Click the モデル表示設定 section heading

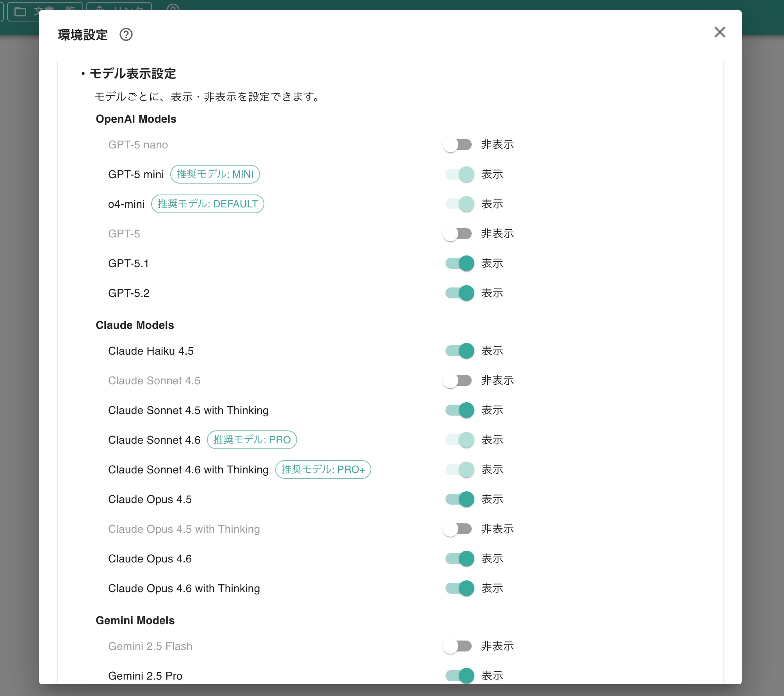tap(133, 74)
